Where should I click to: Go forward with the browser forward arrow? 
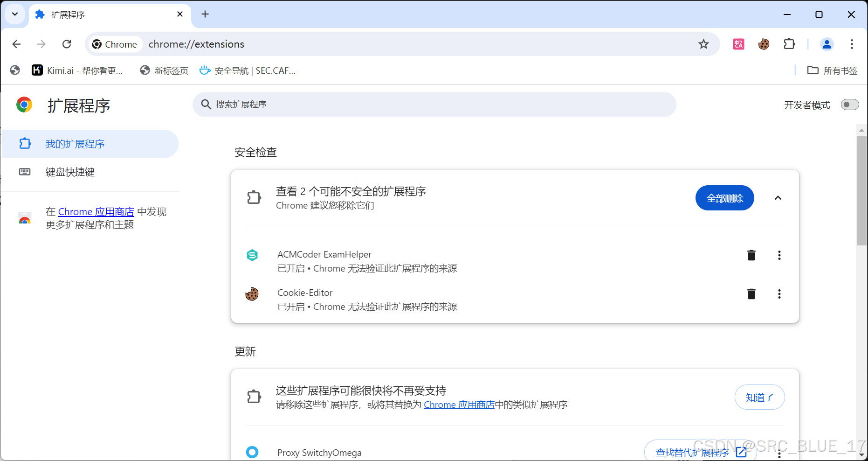(x=41, y=44)
